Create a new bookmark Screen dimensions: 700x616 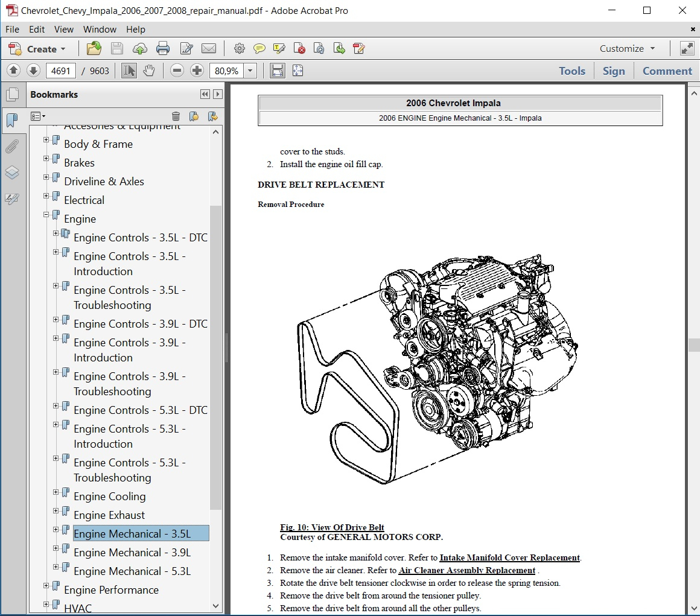click(194, 116)
